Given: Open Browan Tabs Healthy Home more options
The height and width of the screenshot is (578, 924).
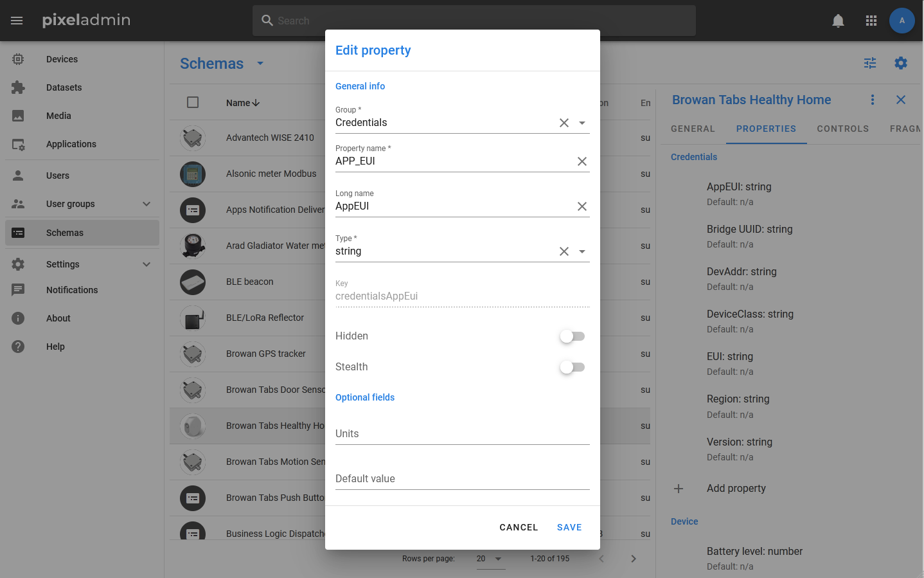Looking at the screenshot, I should coord(872,100).
